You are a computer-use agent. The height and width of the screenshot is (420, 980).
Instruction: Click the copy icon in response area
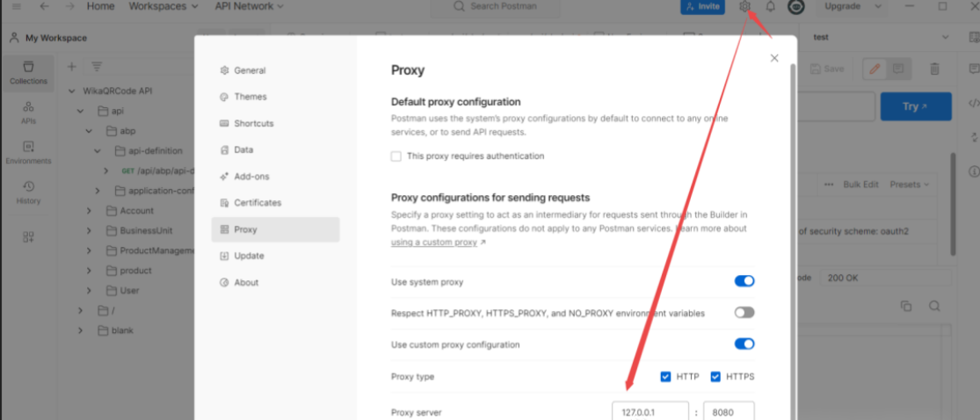(x=906, y=307)
